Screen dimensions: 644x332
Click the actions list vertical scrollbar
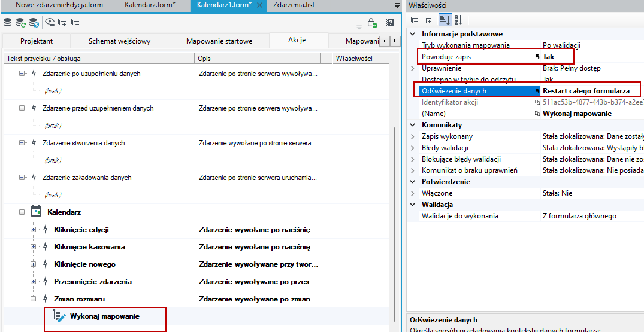395,223
